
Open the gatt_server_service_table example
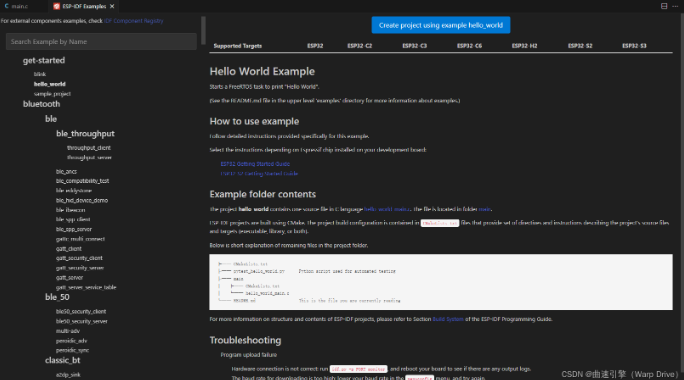[86, 288]
